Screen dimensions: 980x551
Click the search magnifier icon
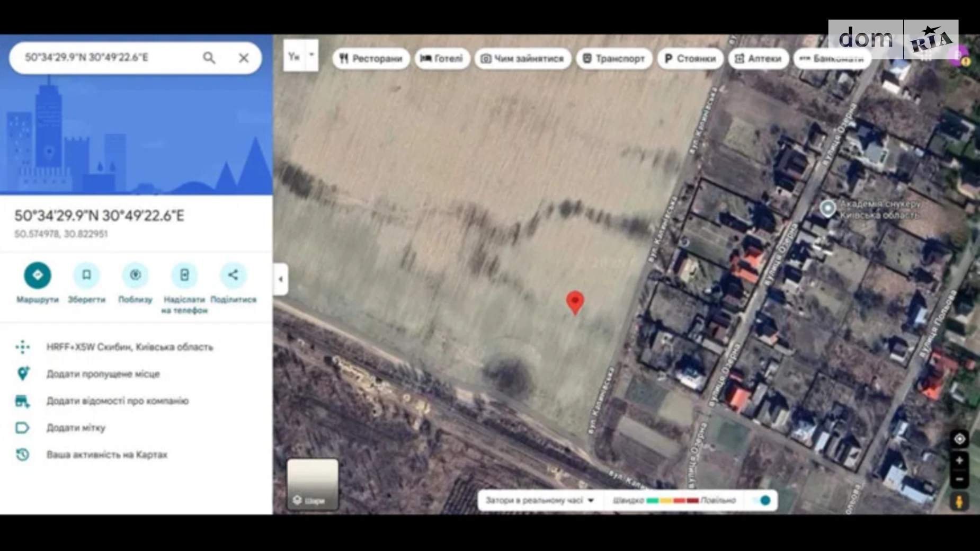209,58
